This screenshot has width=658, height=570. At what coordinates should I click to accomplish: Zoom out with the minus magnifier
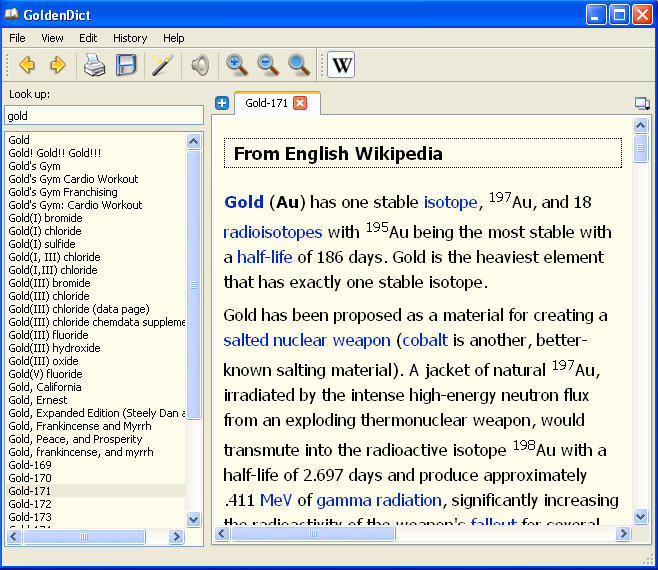268,65
